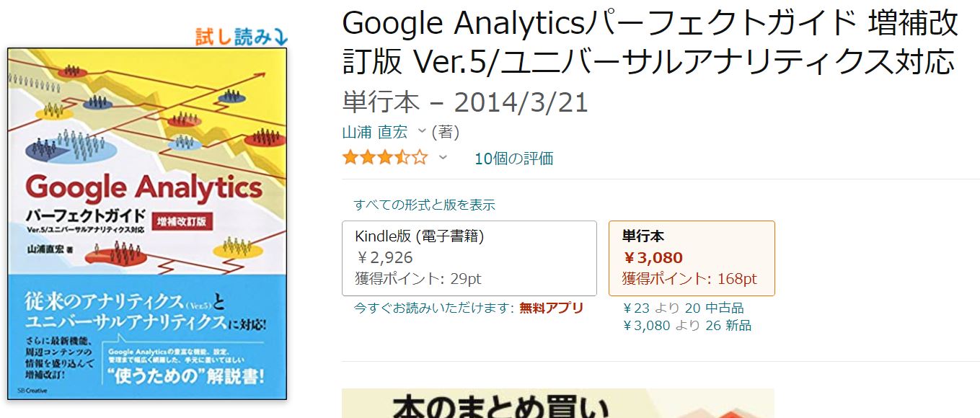Click the blue 試し読み arrow icon
The height and width of the screenshot is (418, 980).
281,36
